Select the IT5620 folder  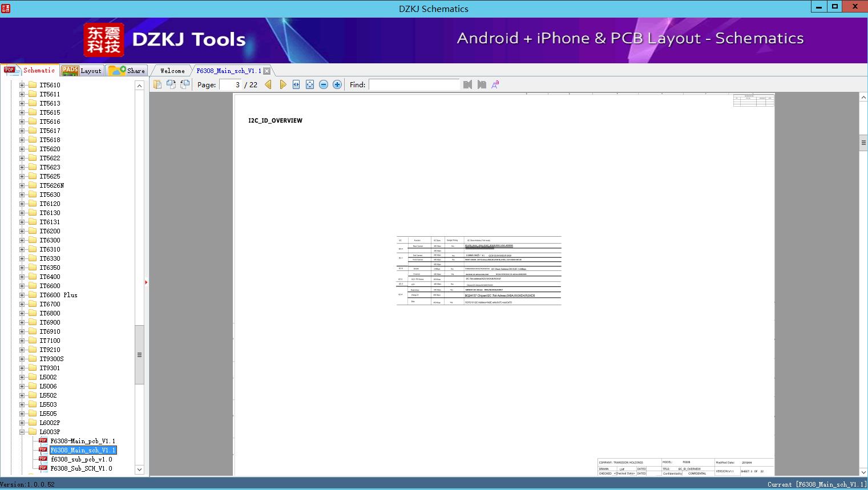coord(50,149)
